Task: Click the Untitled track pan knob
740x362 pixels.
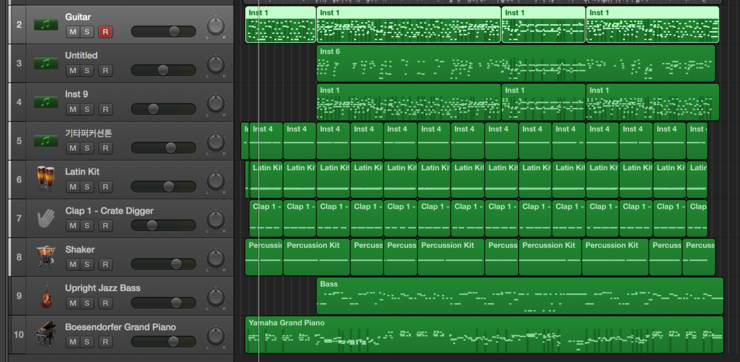Action: (x=216, y=65)
